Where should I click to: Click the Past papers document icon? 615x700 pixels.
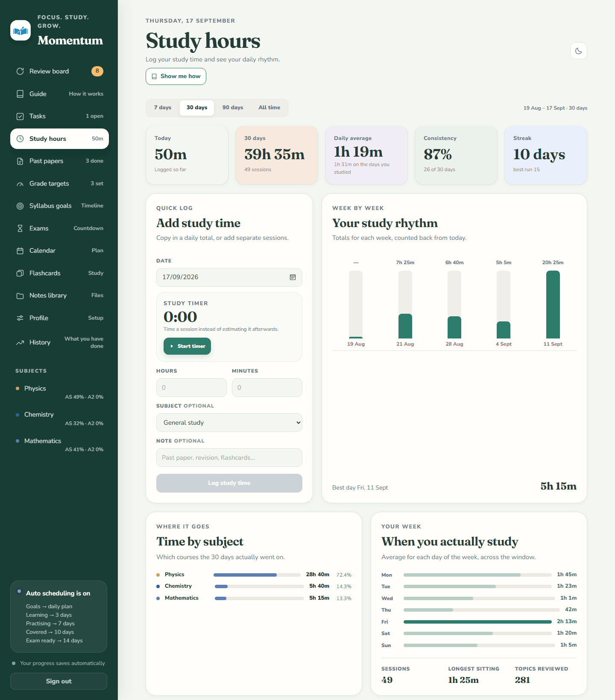tap(20, 161)
